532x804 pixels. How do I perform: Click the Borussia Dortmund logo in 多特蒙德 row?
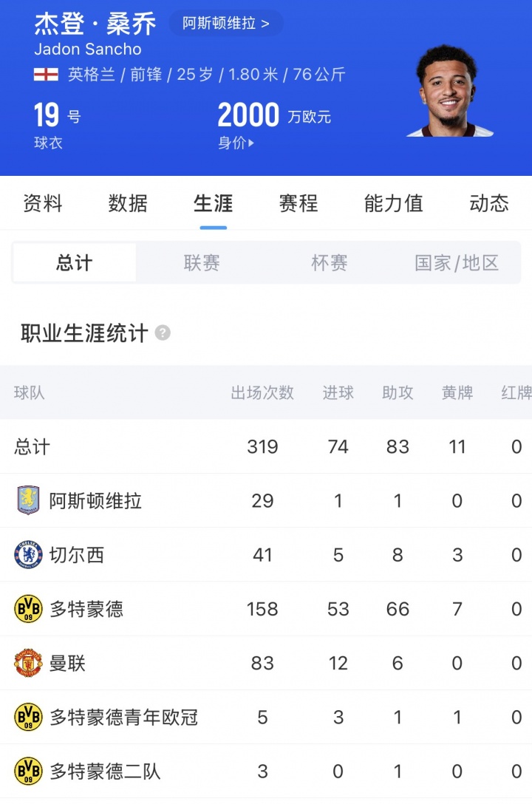pos(28,609)
